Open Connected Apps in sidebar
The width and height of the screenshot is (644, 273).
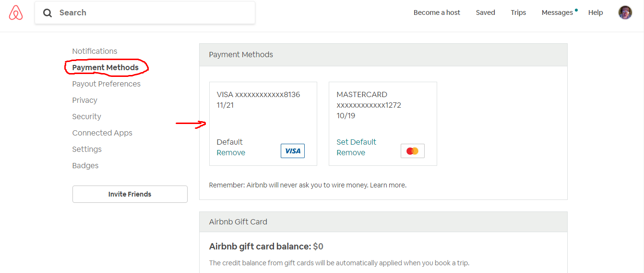click(x=102, y=133)
